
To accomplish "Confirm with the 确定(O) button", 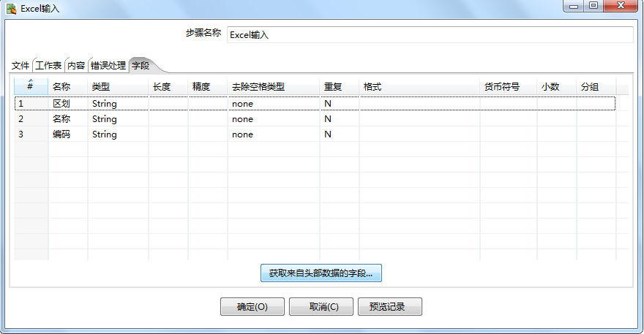I will tap(252, 306).
